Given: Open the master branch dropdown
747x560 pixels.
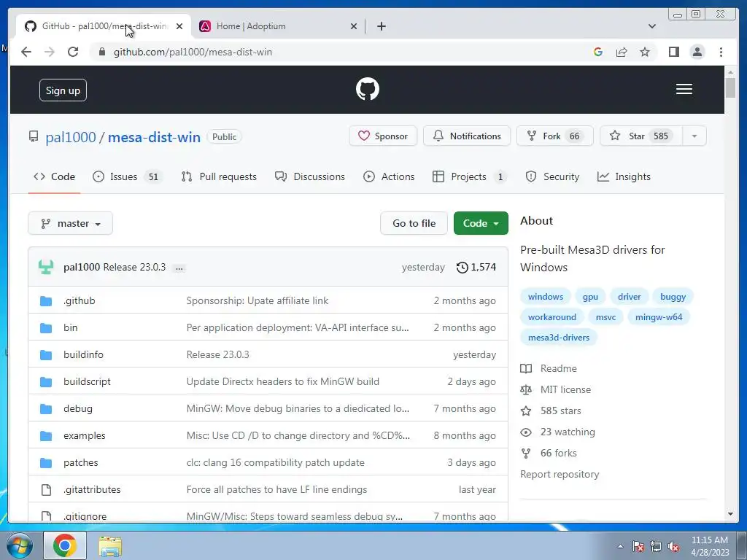Looking at the screenshot, I should [71, 223].
